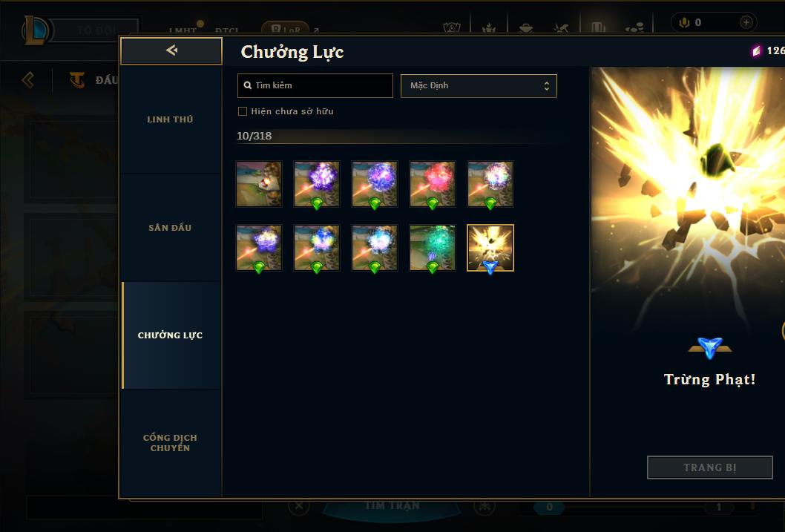Click the blue-purple firework boom in first row
785x532 pixels.
tap(375, 184)
